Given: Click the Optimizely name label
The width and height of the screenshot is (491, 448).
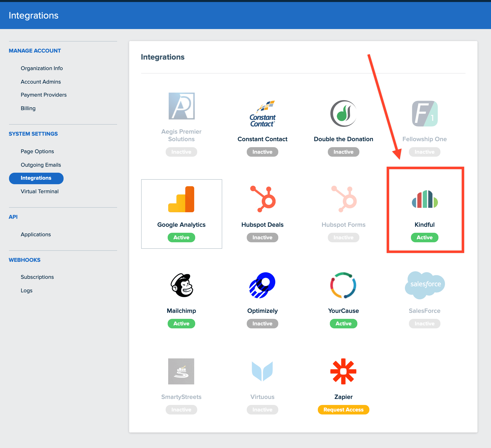Looking at the screenshot, I should pos(263,311).
